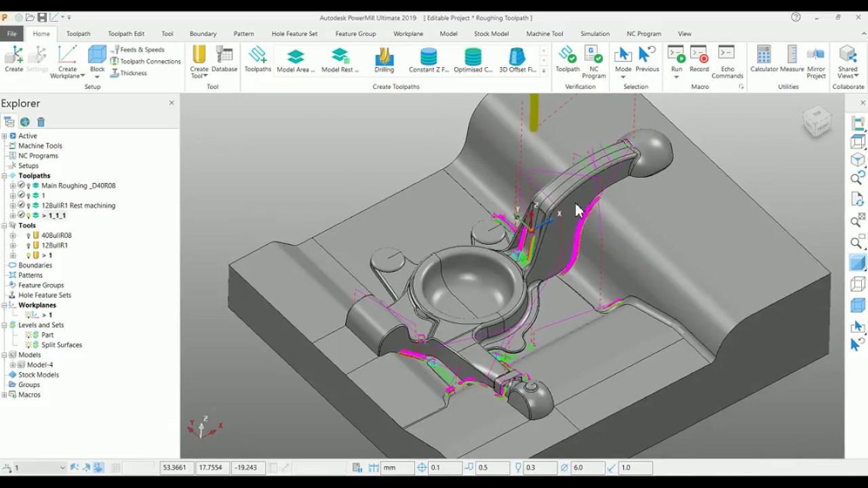This screenshot has height=488, width=868.
Task: Open the tool Database
Action: (x=224, y=60)
